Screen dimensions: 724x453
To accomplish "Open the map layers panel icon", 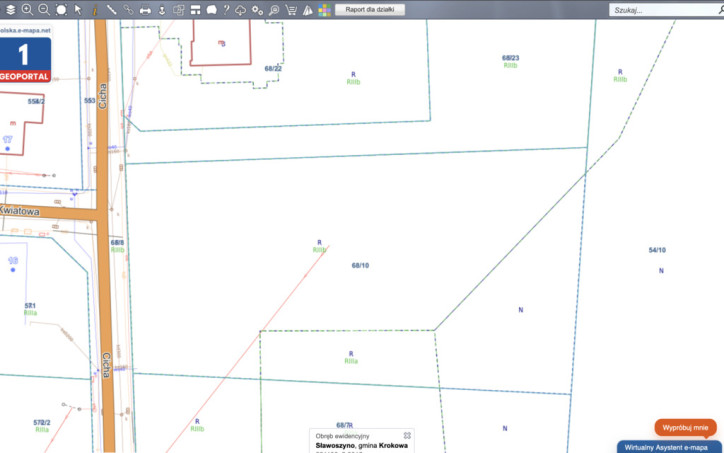I will coord(10,10).
